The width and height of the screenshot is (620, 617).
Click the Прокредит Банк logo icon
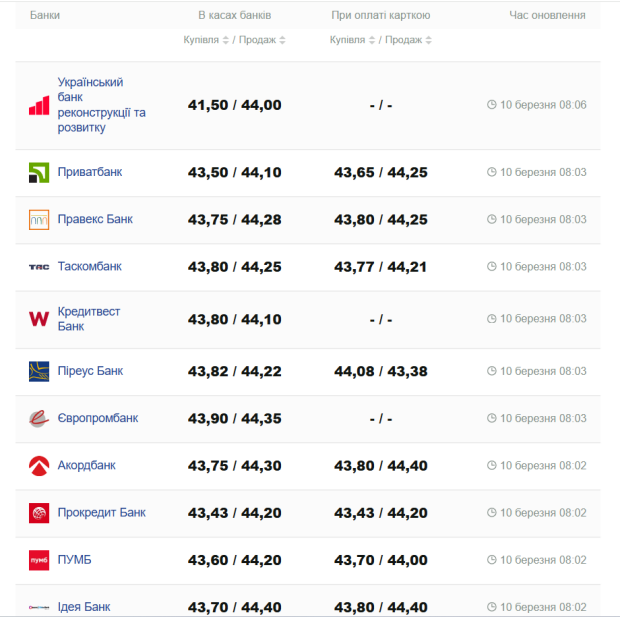(39, 513)
